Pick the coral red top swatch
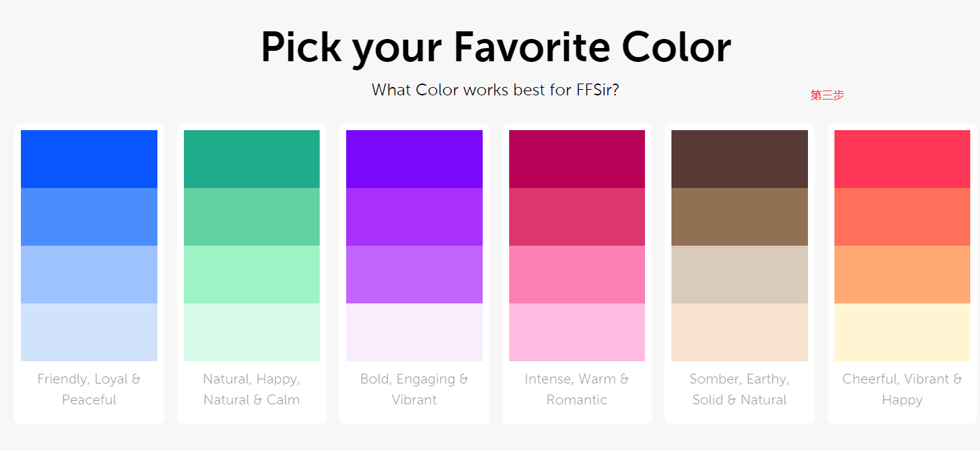980x451 pixels. 902,159
